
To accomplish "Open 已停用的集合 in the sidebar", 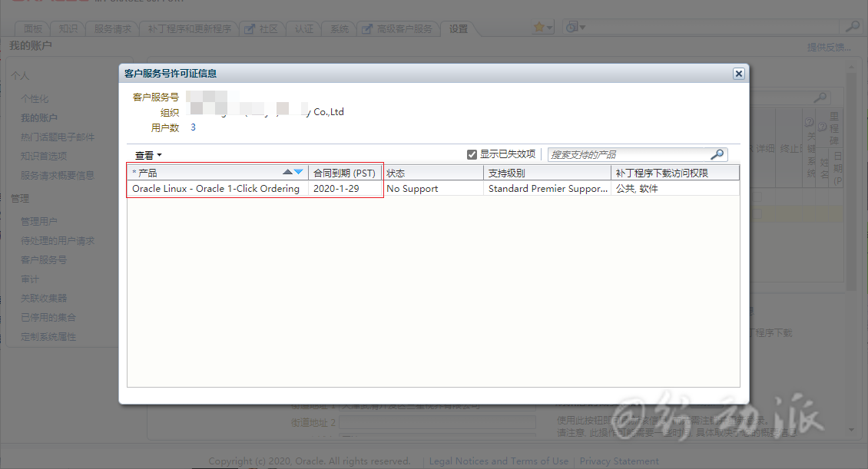I will click(48, 318).
